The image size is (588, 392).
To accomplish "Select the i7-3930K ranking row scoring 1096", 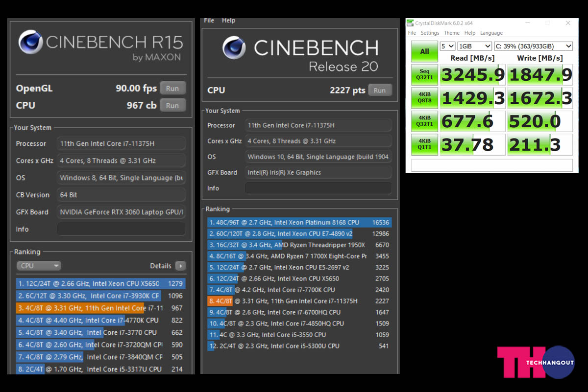I will pyautogui.click(x=100, y=296).
